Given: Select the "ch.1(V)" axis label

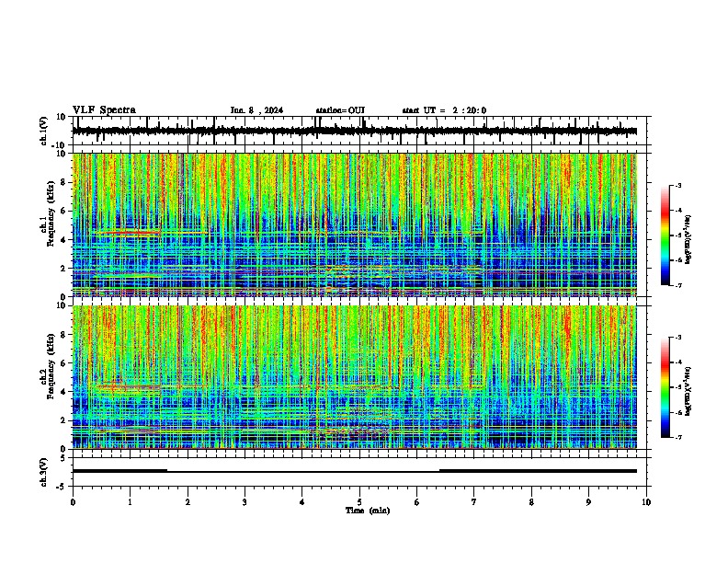Looking at the screenshot, I should coord(44,131).
